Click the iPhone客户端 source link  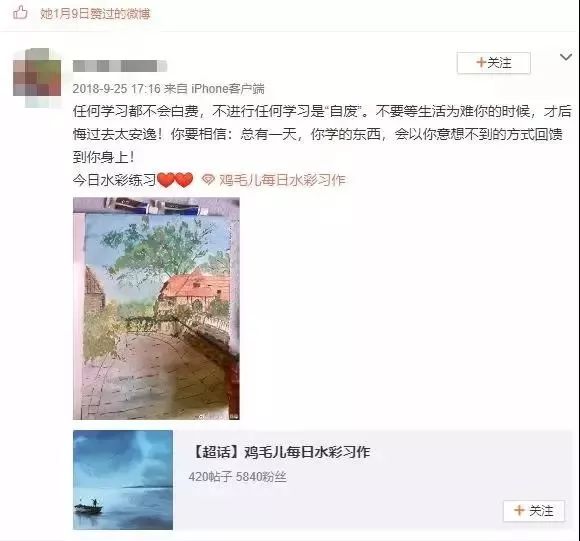coord(228,89)
